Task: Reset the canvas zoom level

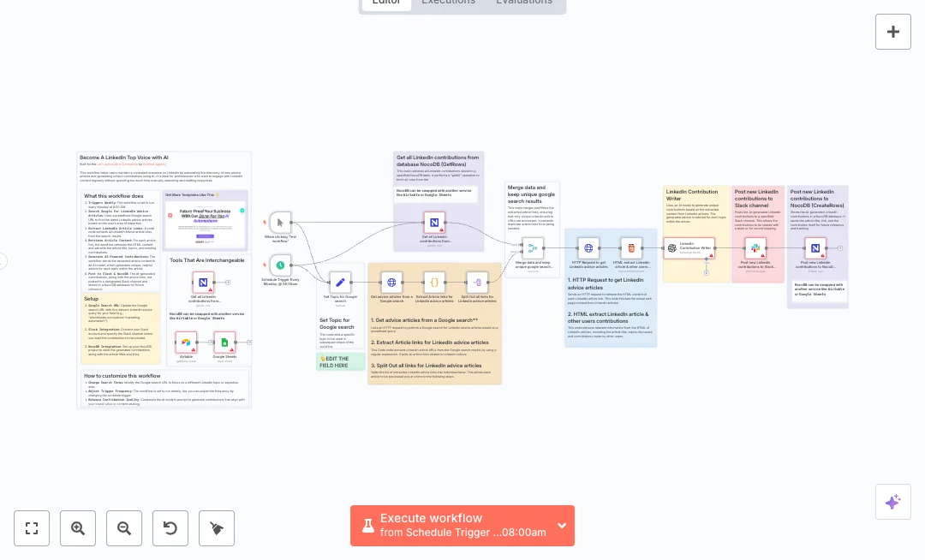Action: [170, 528]
